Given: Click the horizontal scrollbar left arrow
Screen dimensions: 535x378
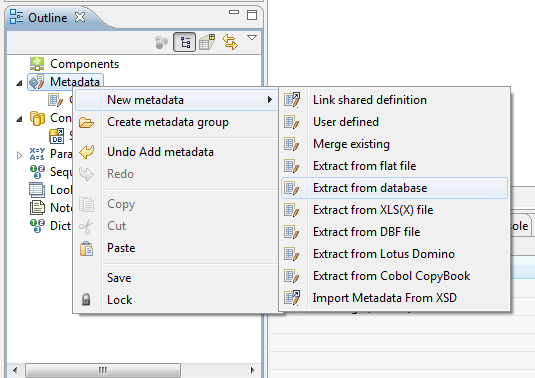Looking at the screenshot, I should (15, 370).
